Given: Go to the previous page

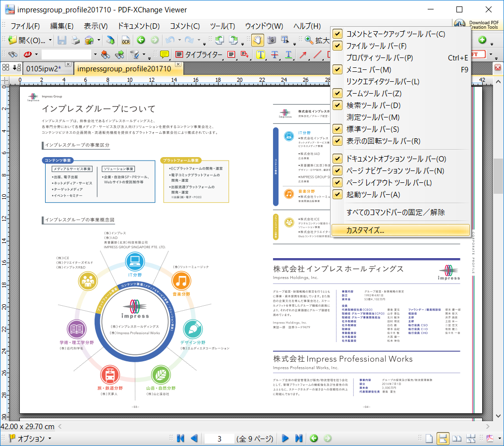Looking at the screenshot, I should coord(194,438).
